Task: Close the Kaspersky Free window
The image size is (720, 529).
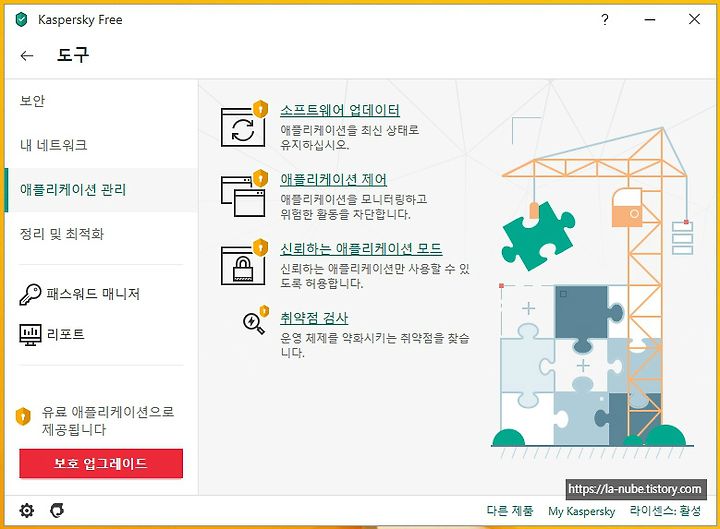Action: coord(694,19)
